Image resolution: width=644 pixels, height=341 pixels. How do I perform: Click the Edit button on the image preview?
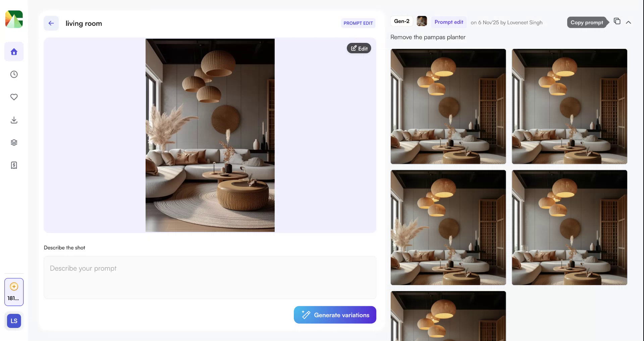(359, 48)
